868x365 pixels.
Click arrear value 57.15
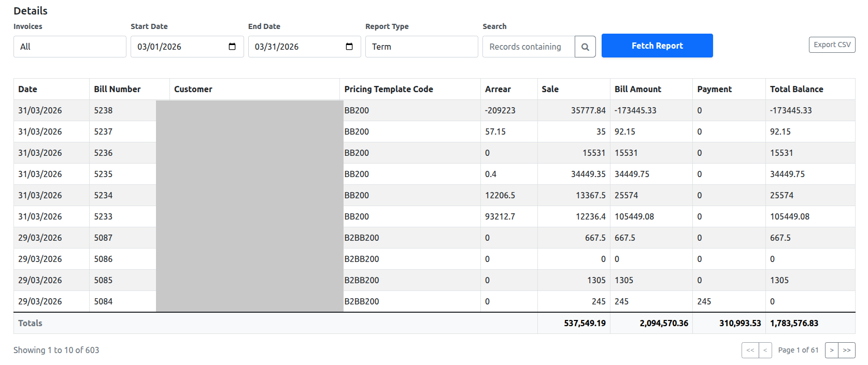coord(495,132)
